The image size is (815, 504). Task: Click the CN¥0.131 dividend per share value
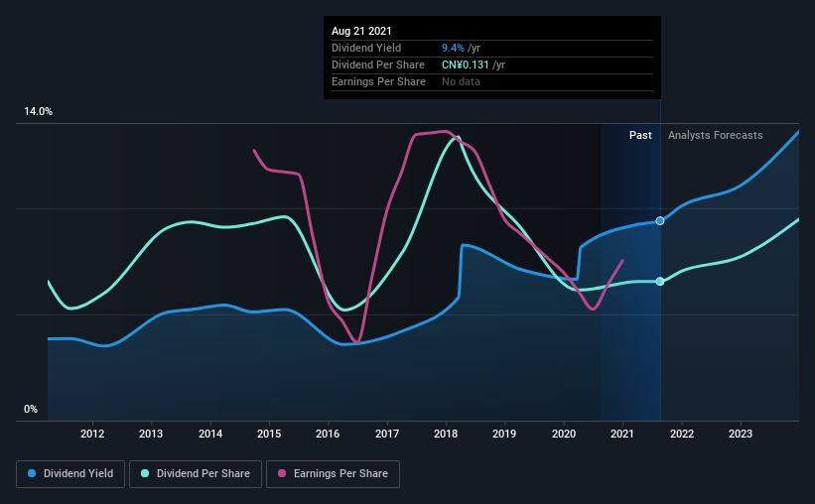[x=466, y=64]
